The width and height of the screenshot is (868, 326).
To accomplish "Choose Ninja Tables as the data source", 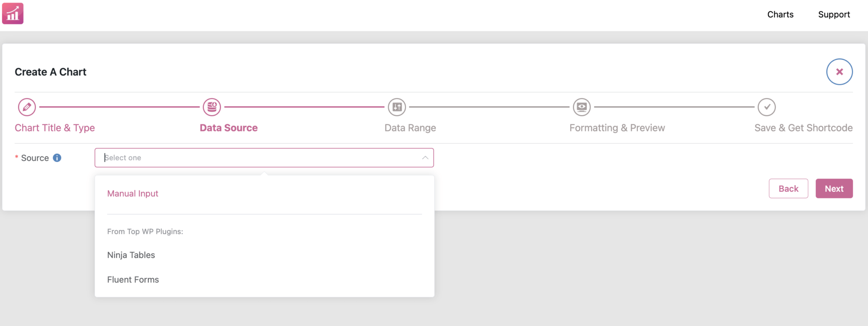I will tap(131, 255).
